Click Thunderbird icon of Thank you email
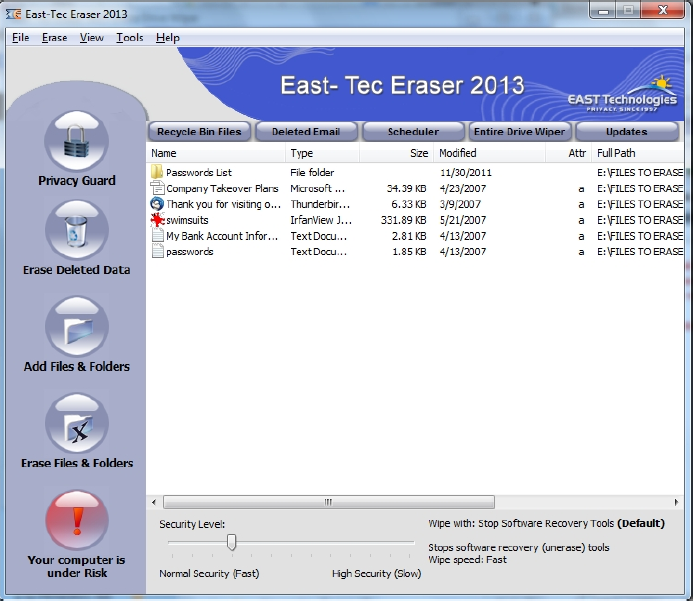 tap(157, 204)
